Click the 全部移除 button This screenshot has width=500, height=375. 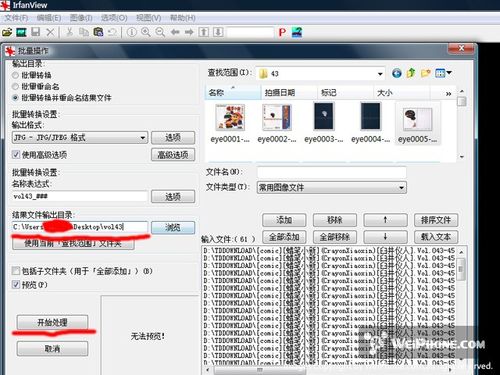[x=335, y=237]
